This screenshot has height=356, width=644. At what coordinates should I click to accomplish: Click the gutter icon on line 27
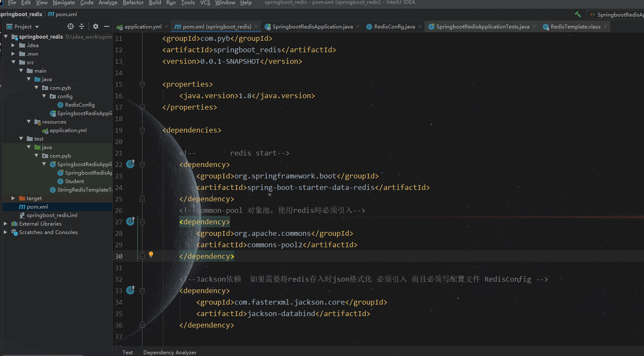[131, 221]
